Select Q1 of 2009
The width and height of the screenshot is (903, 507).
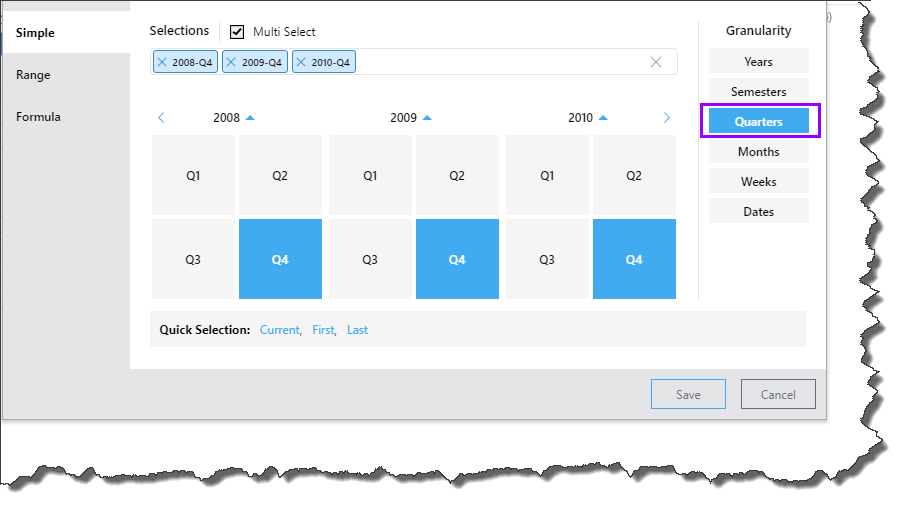coord(370,175)
